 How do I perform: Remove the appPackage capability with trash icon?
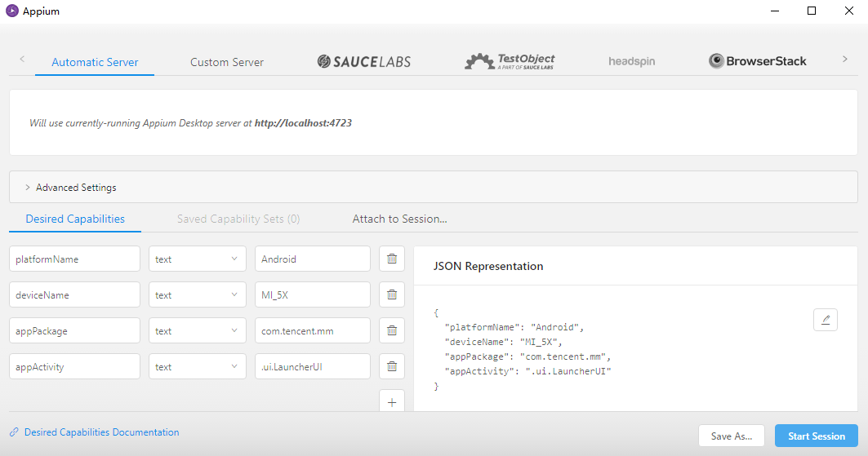[392, 330]
